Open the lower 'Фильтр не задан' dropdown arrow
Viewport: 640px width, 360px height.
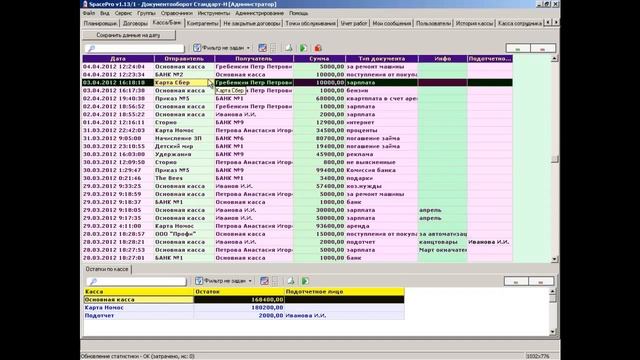point(250,281)
